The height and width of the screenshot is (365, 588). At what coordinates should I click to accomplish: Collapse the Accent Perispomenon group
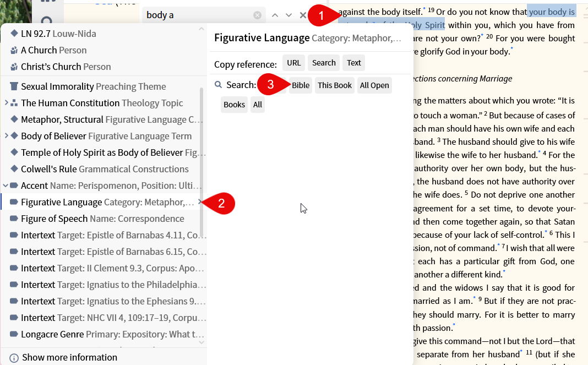coord(6,186)
